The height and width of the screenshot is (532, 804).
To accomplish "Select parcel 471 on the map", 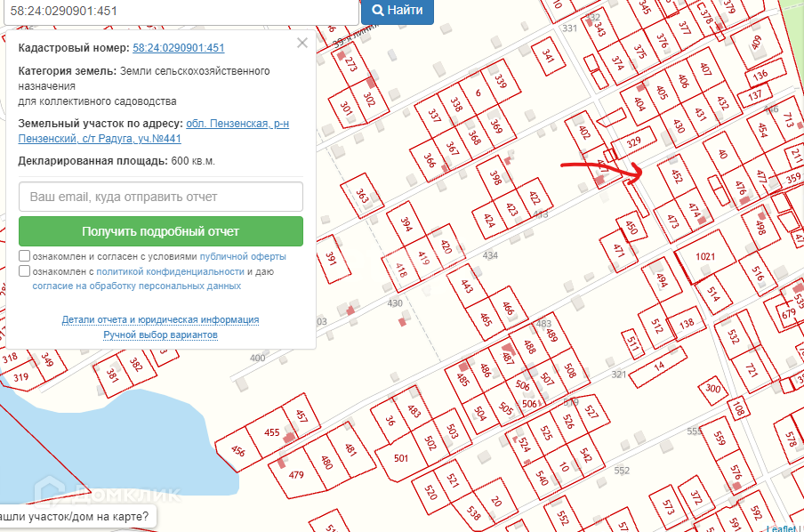I will tap(619, 250).
